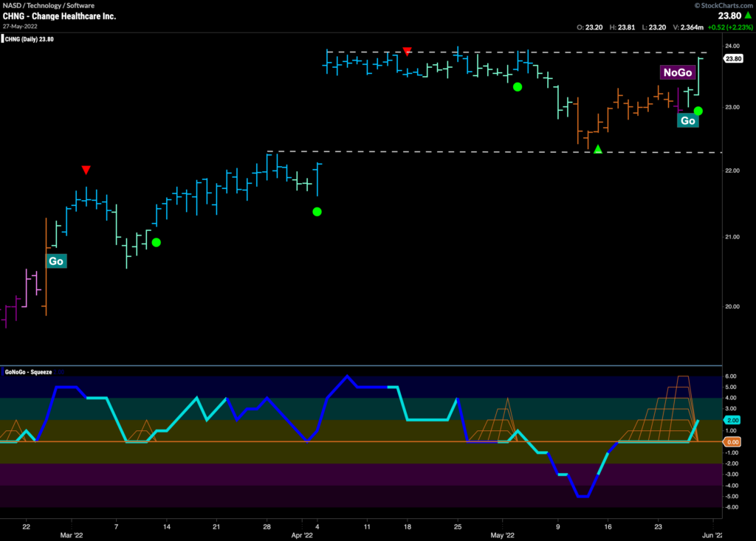Click the Go trend label in late February
756x541 pixels.
coord(56,261)
